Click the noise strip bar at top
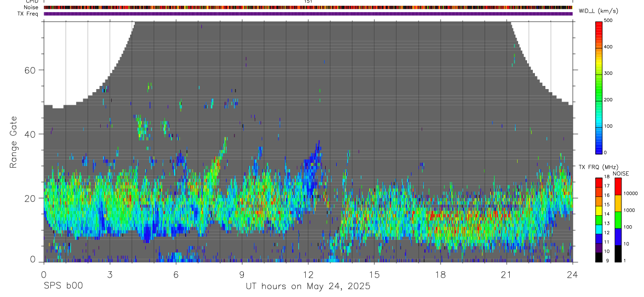This screenshot has height=297, width=644. [x=308, y=7]
